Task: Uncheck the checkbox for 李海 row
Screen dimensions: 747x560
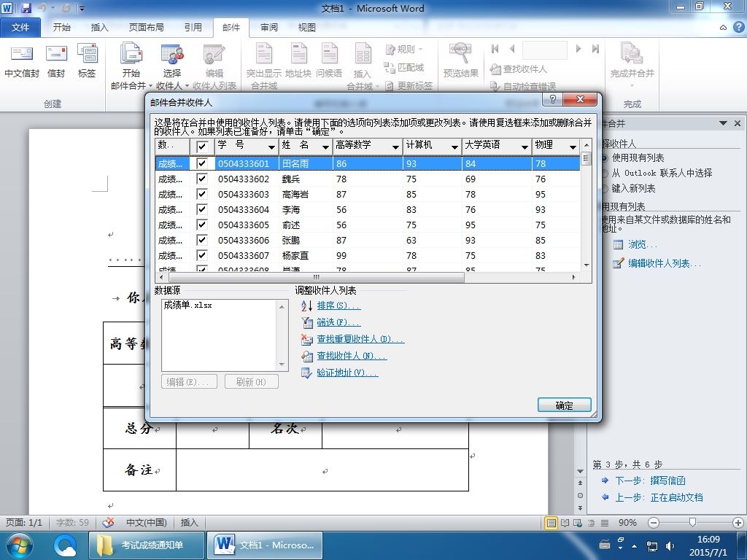Action: pos(202,209)
